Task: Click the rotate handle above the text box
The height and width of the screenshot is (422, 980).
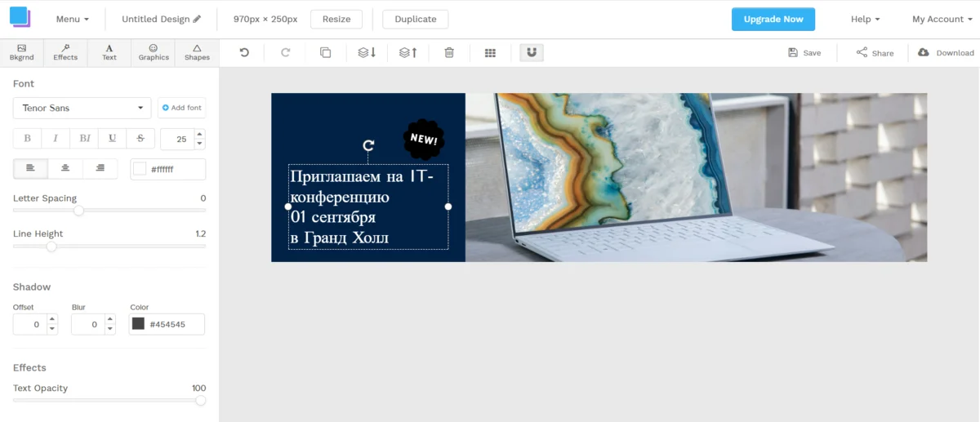Action: 368,145
